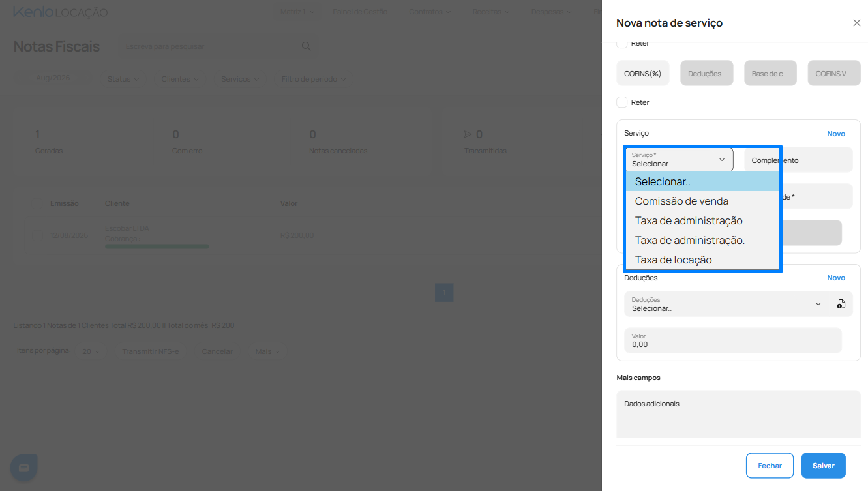
Task: Choose Taxa de locação option
Action: tap(702, 260)
